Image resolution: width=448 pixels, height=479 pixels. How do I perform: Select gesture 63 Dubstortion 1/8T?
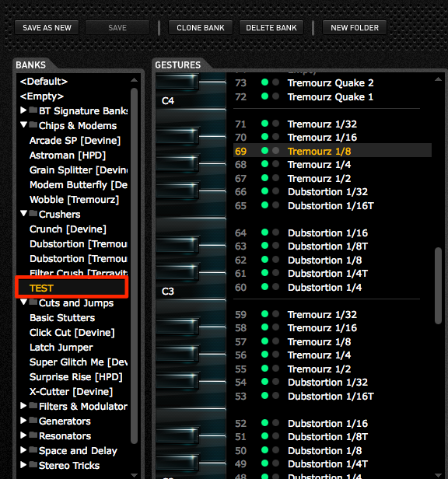(x=327, y=246)
